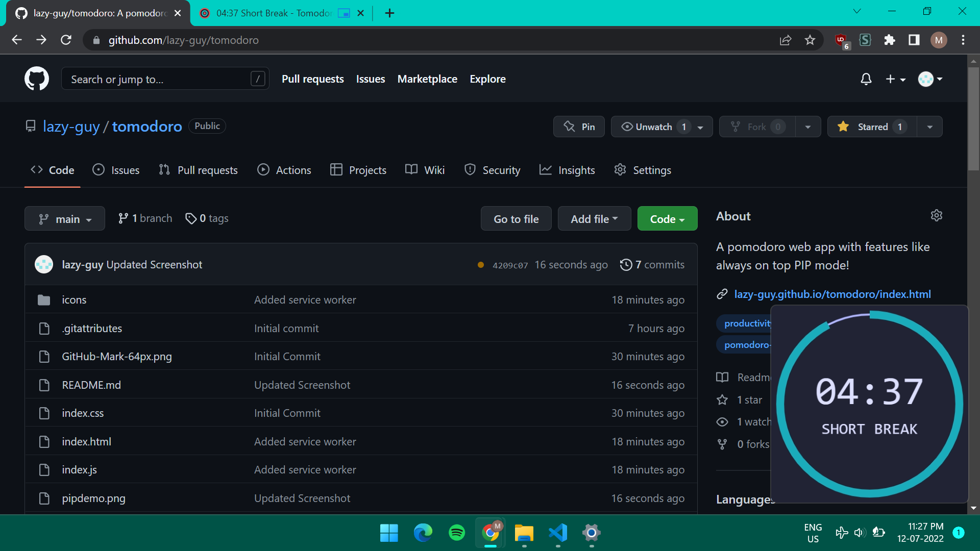
Task: Toggle Unwatch on this repository
Action: (652, 127)
